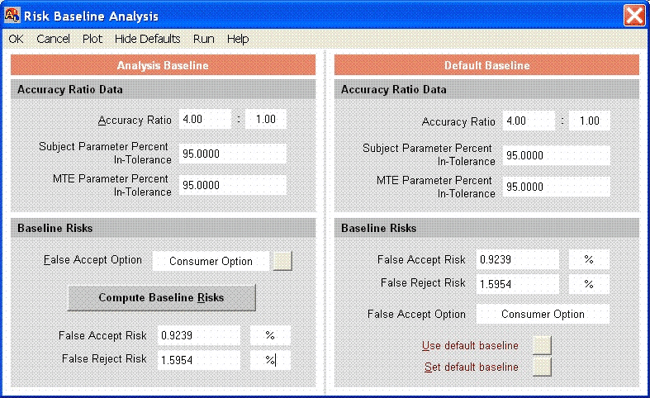Viewport: 650px width, 398px height.
Task: Click the Compute Baseline Risks button
Action: (162, 298)
